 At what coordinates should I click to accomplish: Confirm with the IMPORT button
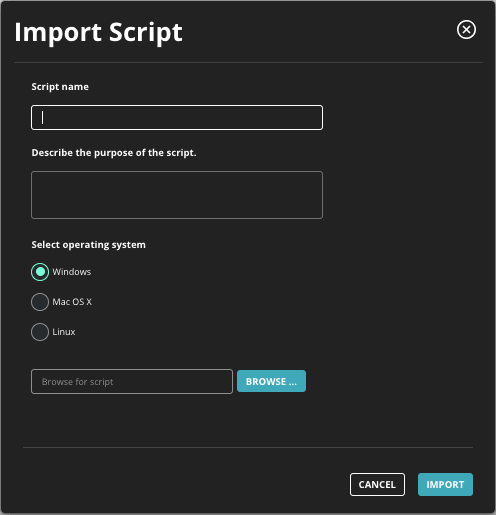point(445,484)
